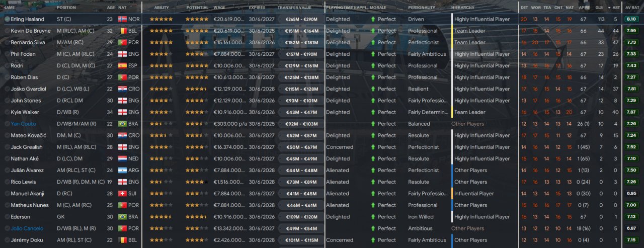Sort by the GLS column header
This screenshot has width=644, height=248.
pos(599,8)
